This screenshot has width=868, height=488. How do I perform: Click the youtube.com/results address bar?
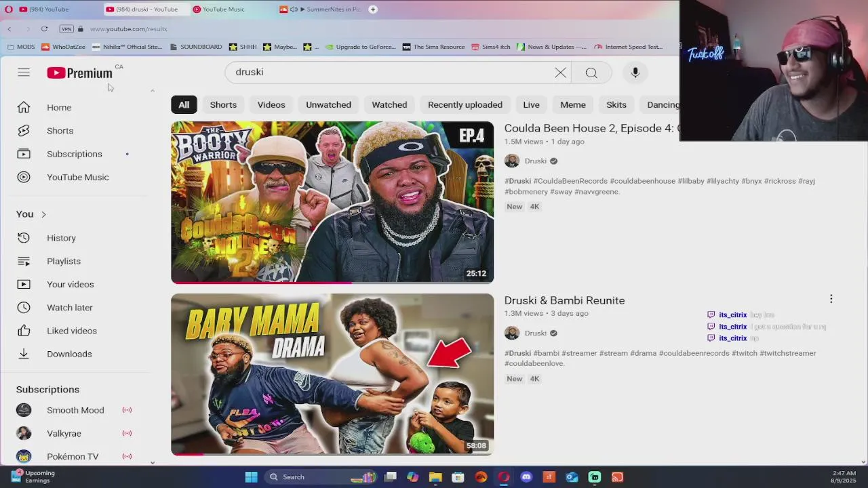(x=129, y=28)
